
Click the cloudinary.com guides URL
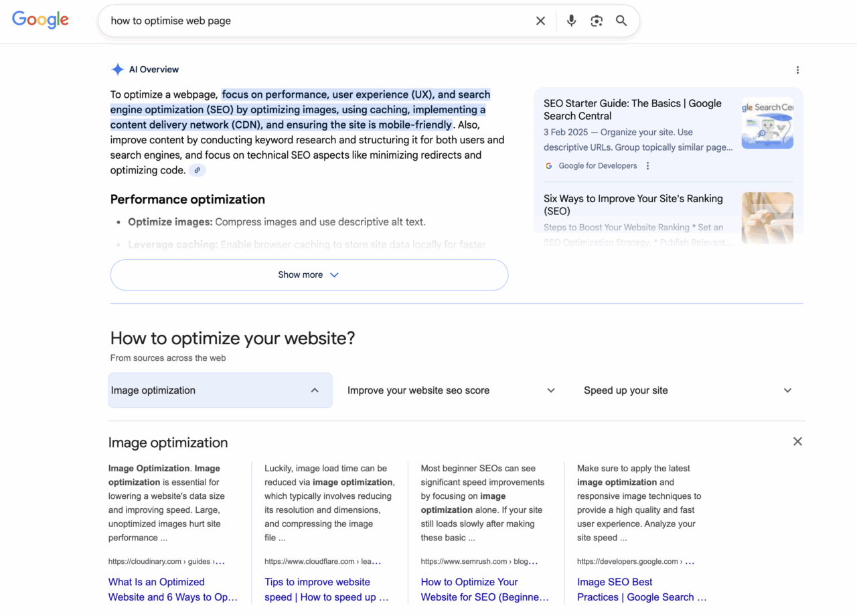167,562
